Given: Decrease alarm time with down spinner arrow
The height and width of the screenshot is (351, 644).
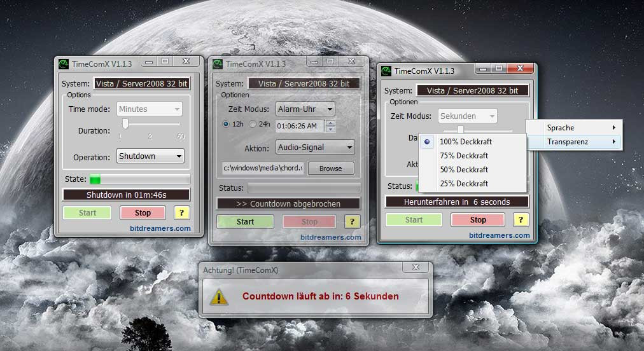Looking at the screenshot, I should (x=330, y=129).
